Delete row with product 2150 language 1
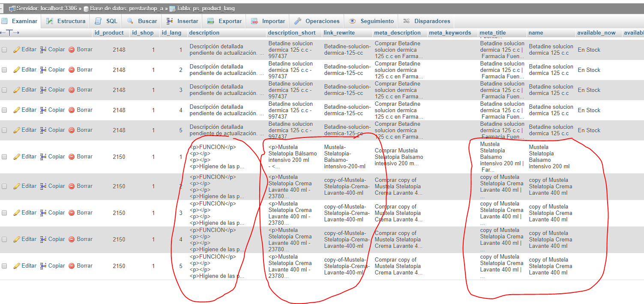The height and width of the screenshot is (304, 644). click(81, 157)
